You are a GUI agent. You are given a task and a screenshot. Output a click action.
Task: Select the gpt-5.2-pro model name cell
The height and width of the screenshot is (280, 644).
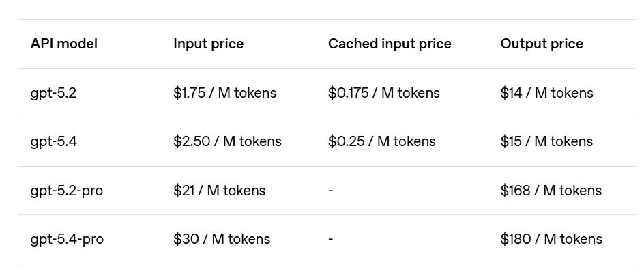point(66,191)
